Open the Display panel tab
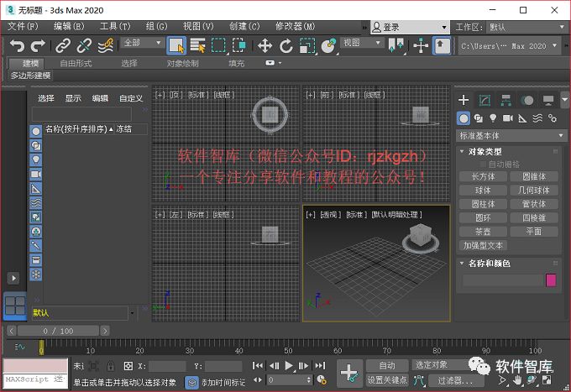This screenshot has height=392, width=571. (x=548, y=100)
